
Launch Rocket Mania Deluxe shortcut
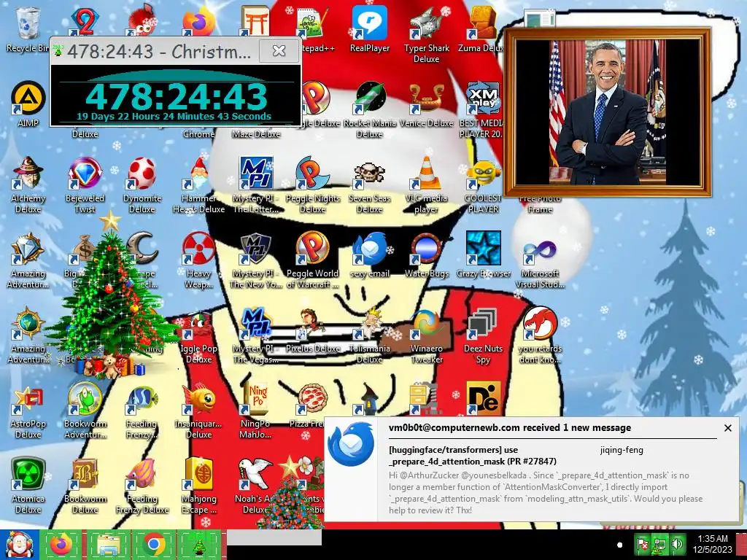coord(370,109)
